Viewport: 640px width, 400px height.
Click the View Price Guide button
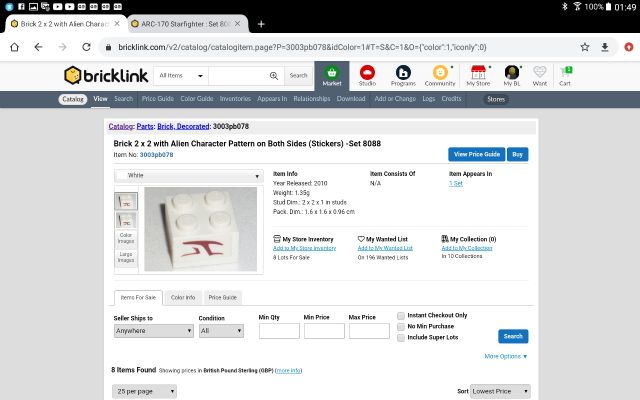(476, 154)
